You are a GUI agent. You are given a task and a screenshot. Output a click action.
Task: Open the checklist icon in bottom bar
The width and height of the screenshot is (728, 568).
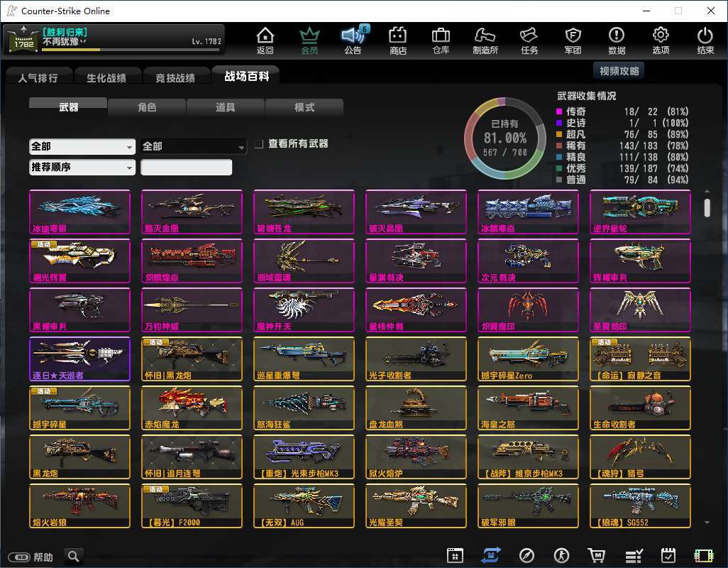click(634, 555)
